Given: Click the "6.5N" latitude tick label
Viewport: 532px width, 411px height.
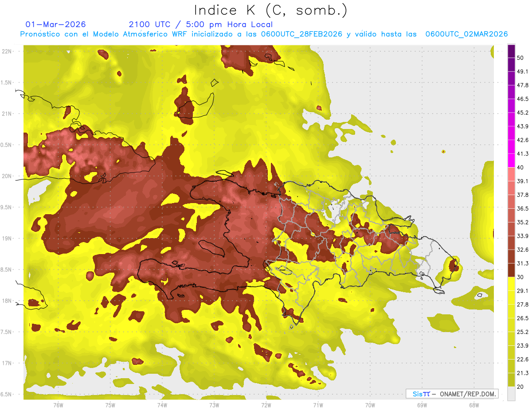Looking at the screenshot, I should 6,395.
